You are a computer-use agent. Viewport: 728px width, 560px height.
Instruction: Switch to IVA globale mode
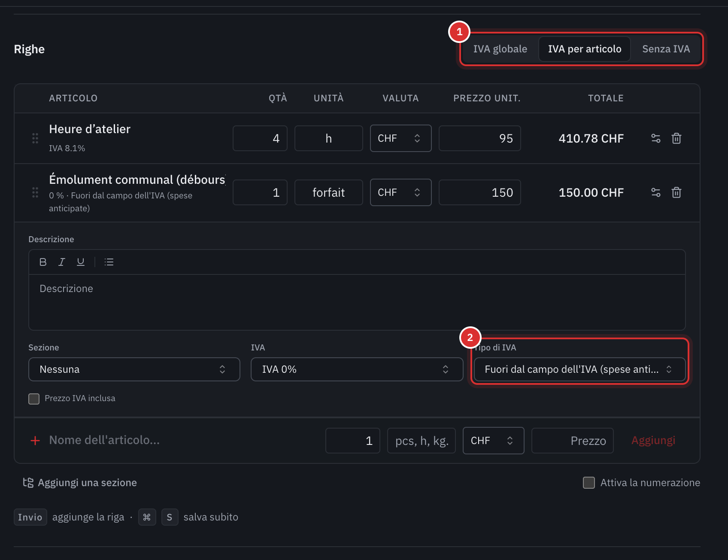[500, 49]
